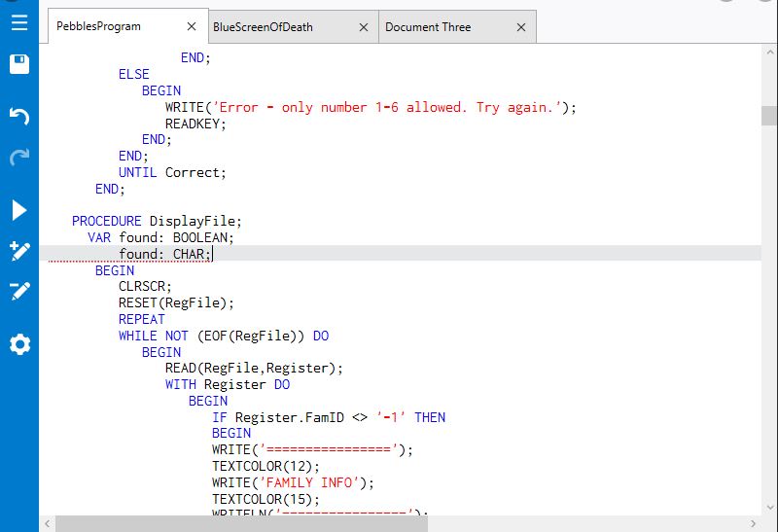Click the 'Error - only number 1-6' string
This screenshot has height=532, width=778.
pos(386,107)
